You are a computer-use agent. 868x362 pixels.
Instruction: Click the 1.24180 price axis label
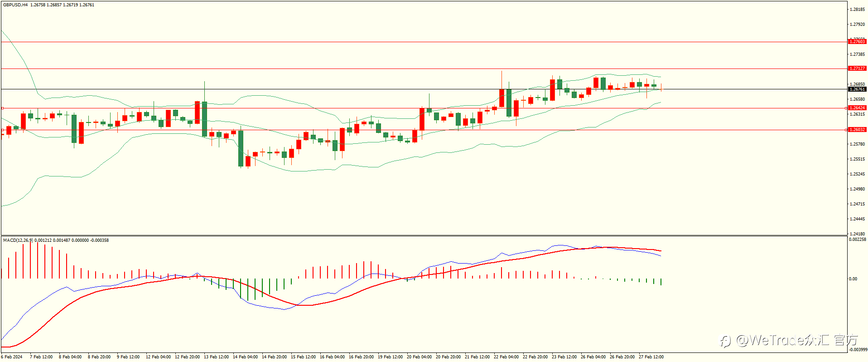click(x=858, y=234)
